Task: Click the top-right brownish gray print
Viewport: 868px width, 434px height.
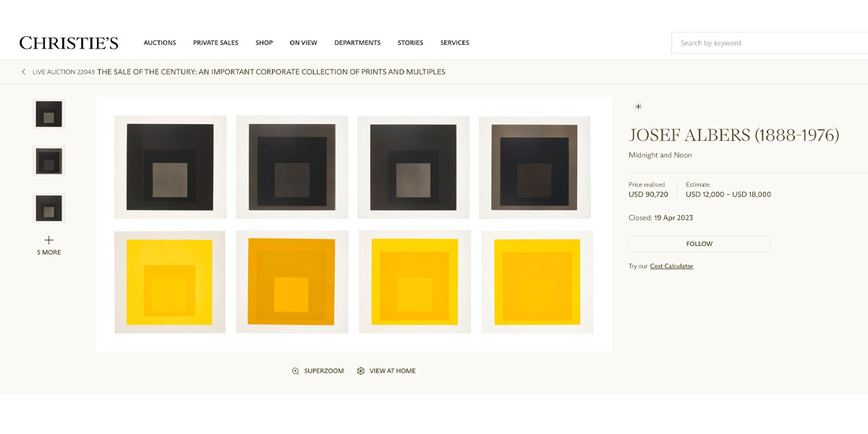Action: pos(535,167)
